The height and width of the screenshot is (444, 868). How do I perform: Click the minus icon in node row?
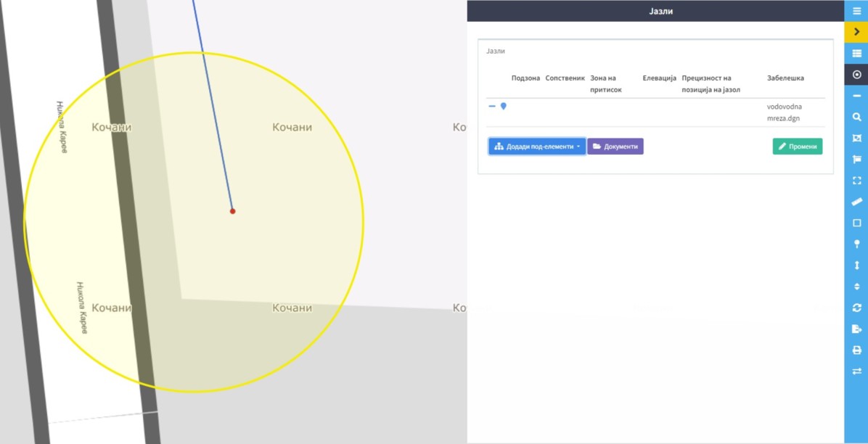(492, 106)
